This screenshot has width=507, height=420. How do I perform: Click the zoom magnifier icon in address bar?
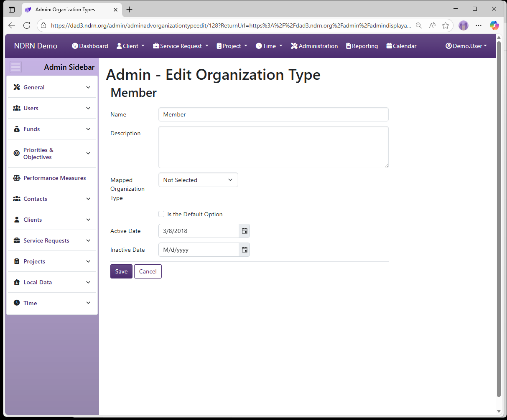(419, 25)
